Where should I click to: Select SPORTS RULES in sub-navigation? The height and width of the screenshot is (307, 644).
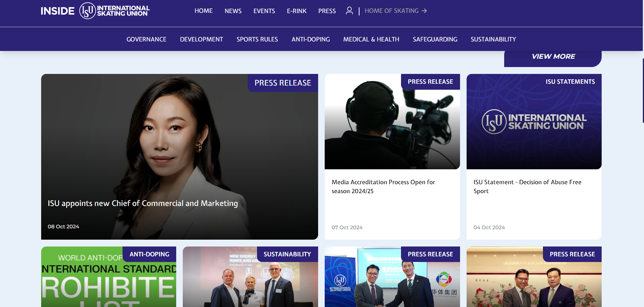pos(257,39)
